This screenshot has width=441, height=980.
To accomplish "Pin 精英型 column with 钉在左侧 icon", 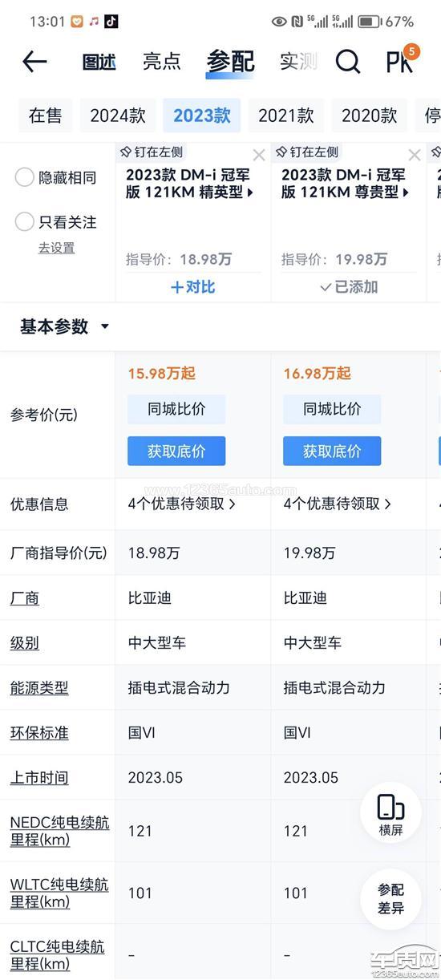I will (x=151, y=152).
